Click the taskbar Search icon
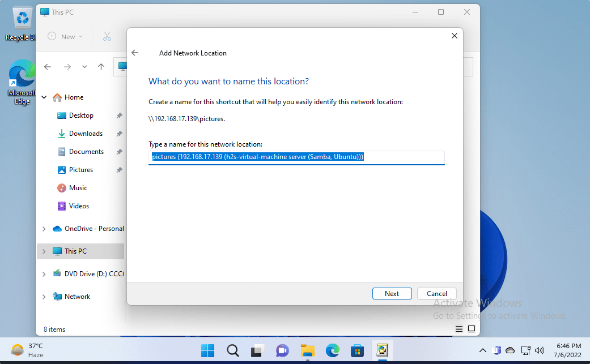 (x=232, y=350)
